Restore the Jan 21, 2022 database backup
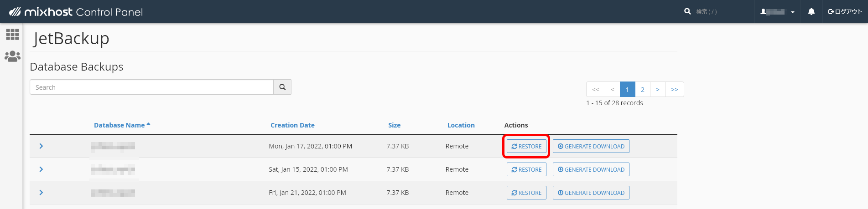 coord(526,193)
